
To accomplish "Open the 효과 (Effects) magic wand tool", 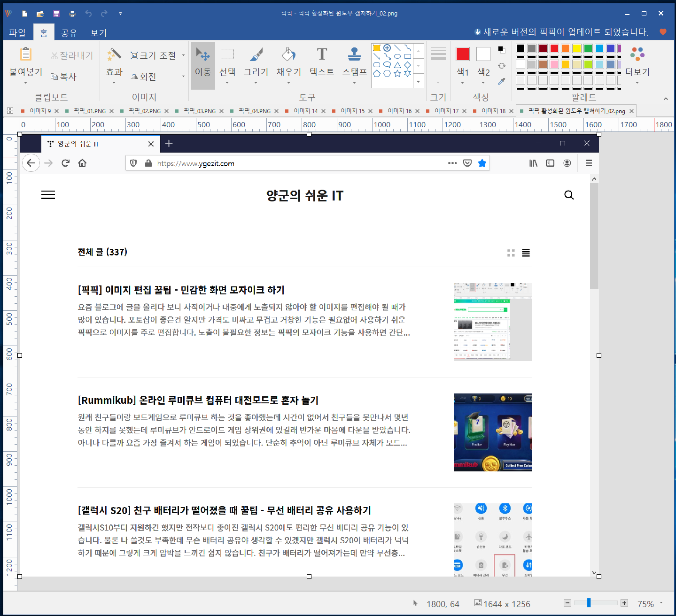I will click(x=114, y=54).
